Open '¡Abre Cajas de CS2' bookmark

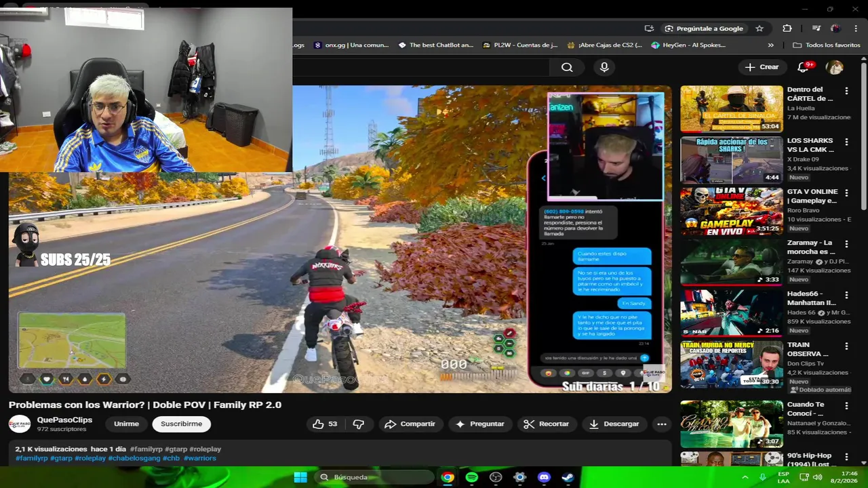[x=605, y=45]
